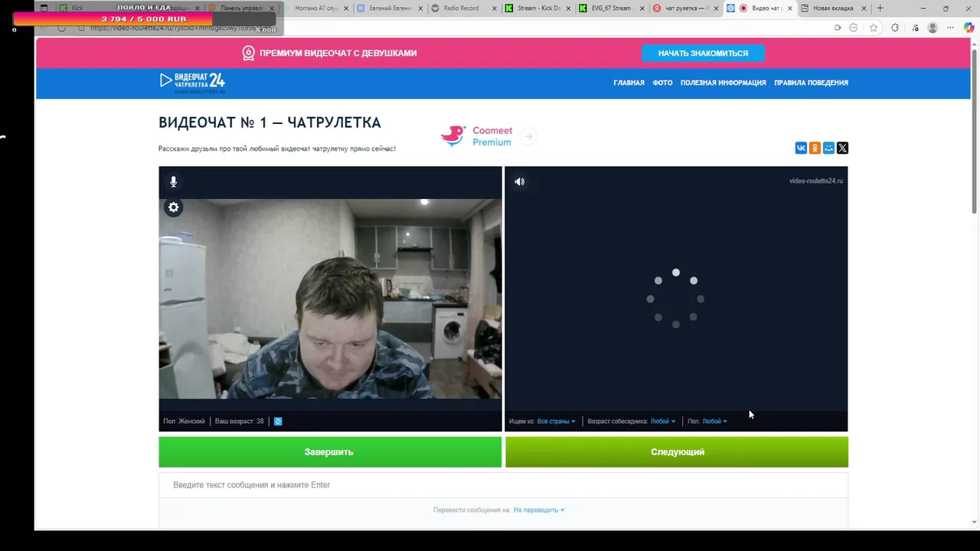
Task: Click the webcam icon in the pink premium banner
Action: click(248, 53)
